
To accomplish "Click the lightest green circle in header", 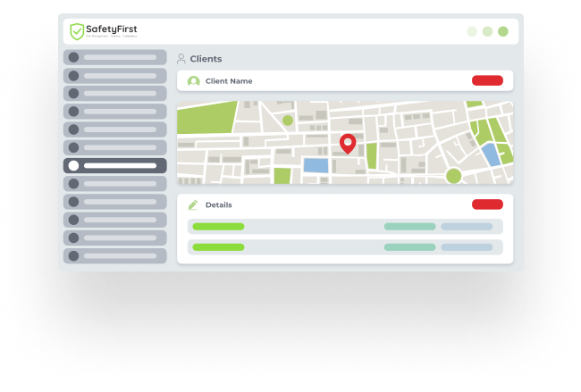I will point(472,31).
